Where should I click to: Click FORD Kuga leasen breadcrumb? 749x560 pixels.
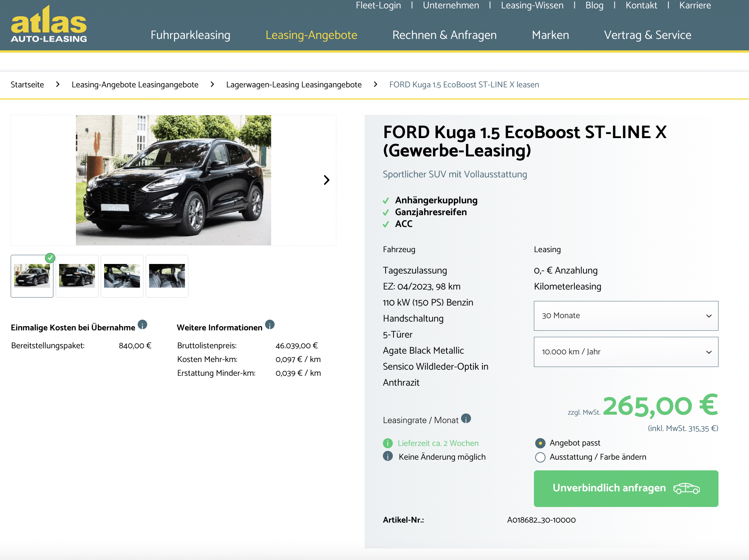click(x=464, y=85)
